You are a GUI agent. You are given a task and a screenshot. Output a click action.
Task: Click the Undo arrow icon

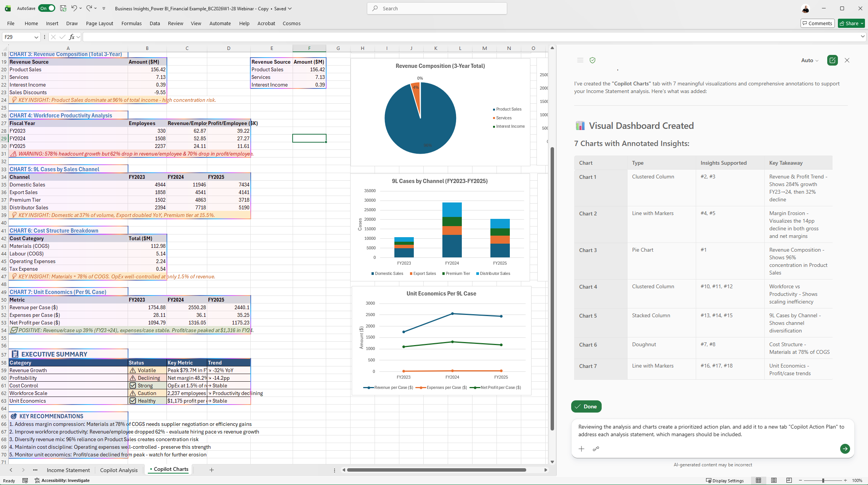(x=74, y=8)
